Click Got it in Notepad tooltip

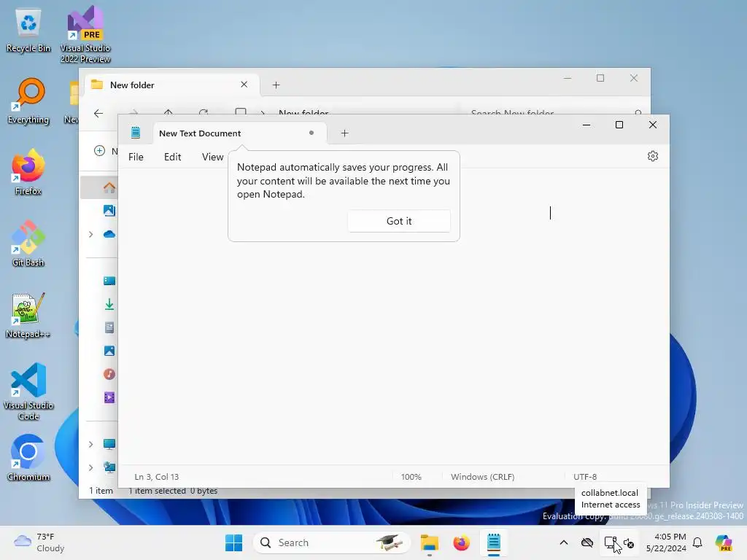(x=399, y=221)
